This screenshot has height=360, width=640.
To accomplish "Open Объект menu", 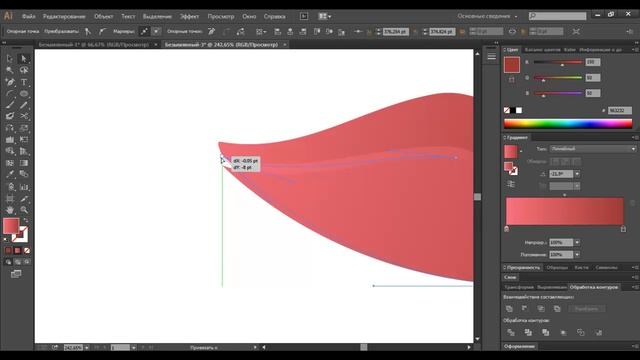I will [103, 16].
